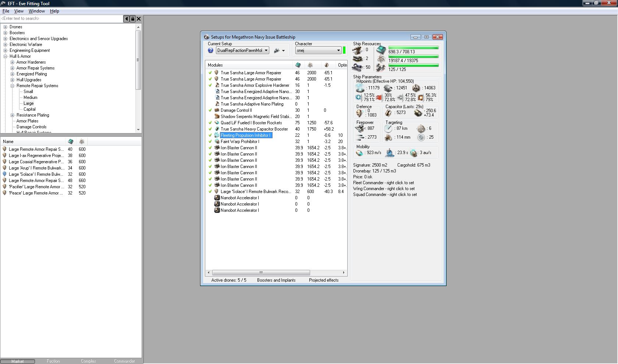Click the targeting range icon showing 87 km

[388, 128]
